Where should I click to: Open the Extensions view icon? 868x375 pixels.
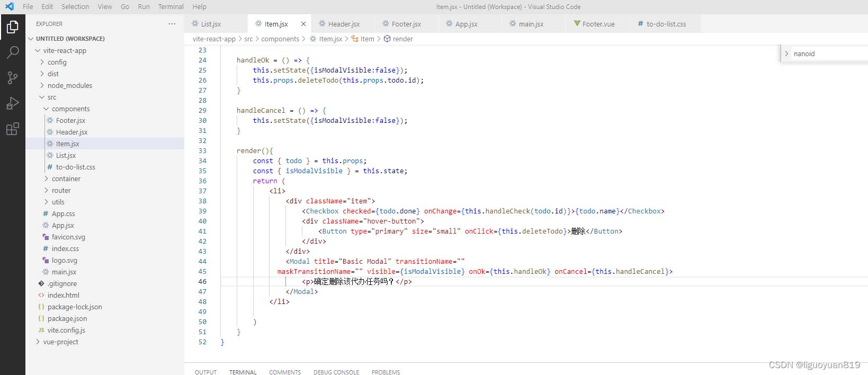12,129
